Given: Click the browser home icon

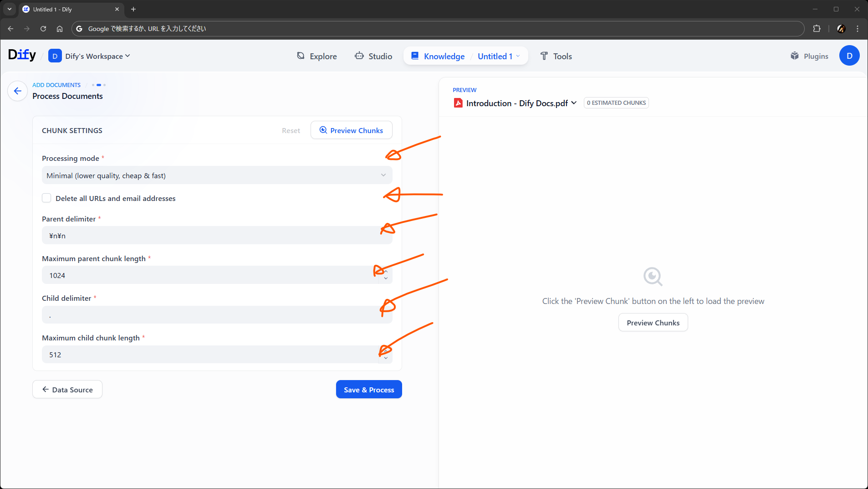Looking at the screenshot, I should 60,29.
